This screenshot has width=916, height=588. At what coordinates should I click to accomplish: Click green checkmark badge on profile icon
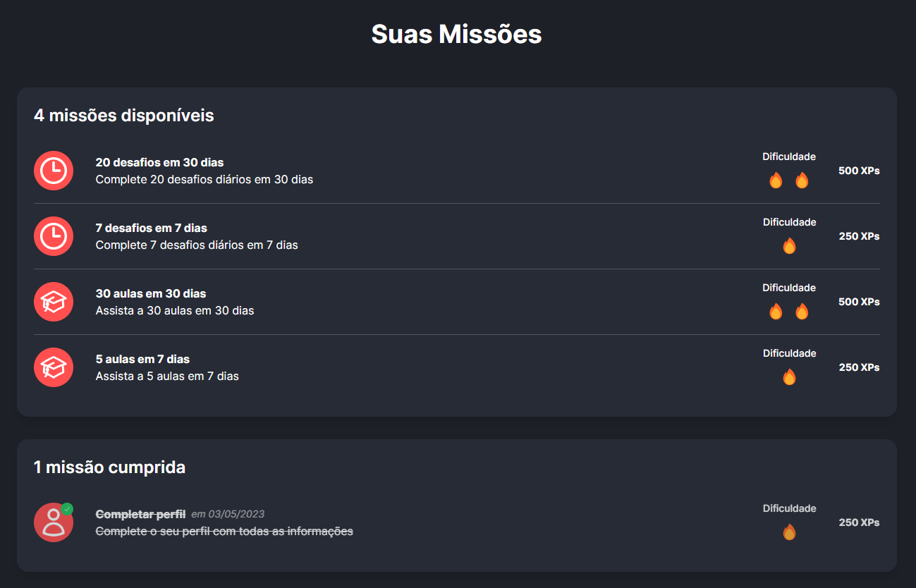(67, 508)
